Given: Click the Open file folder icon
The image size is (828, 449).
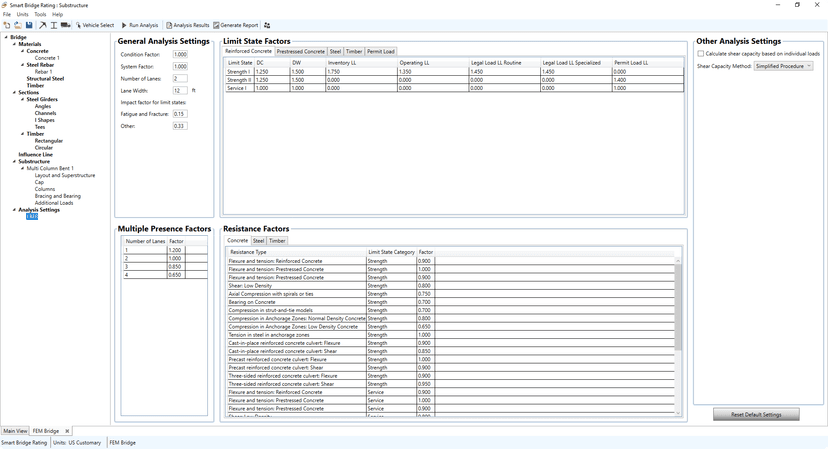Looking at the screenshot, I should [17, 25].
